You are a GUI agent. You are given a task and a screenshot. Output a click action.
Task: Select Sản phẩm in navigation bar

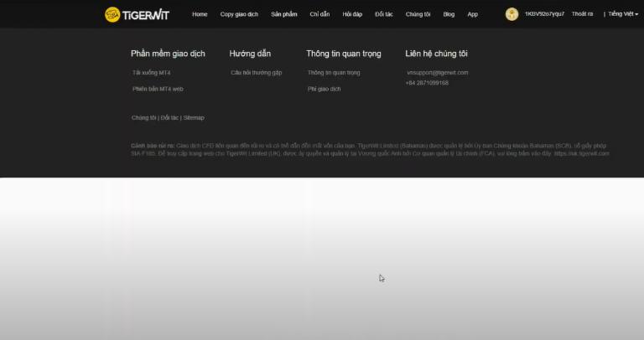283,14
